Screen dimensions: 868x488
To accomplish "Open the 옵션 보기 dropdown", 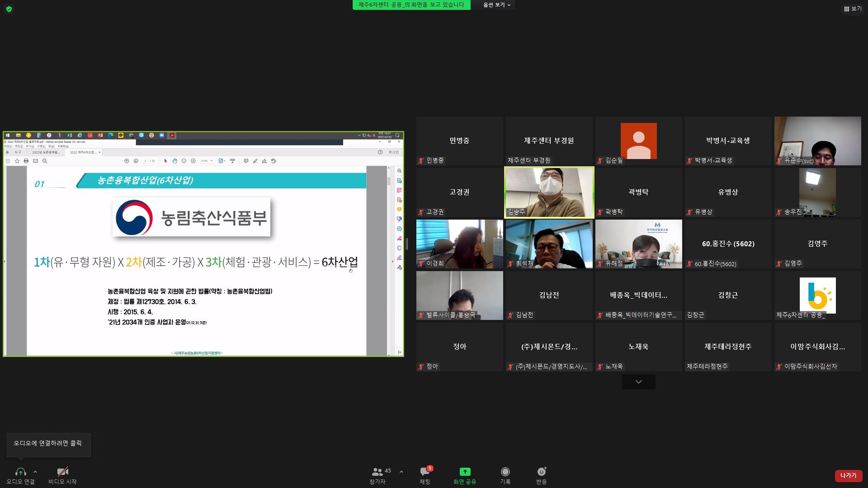I will [x=496, y=5].
